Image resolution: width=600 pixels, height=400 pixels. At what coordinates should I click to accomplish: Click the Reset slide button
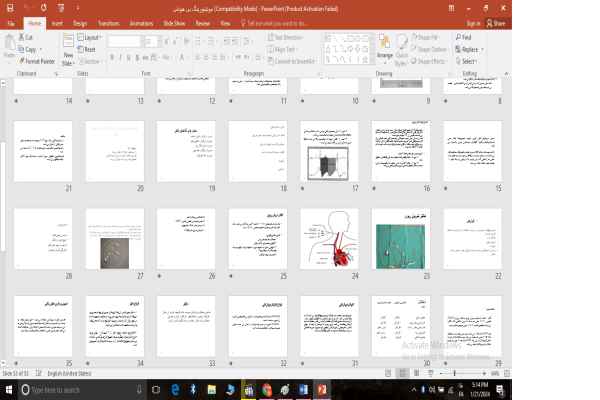tap(88, 48)
